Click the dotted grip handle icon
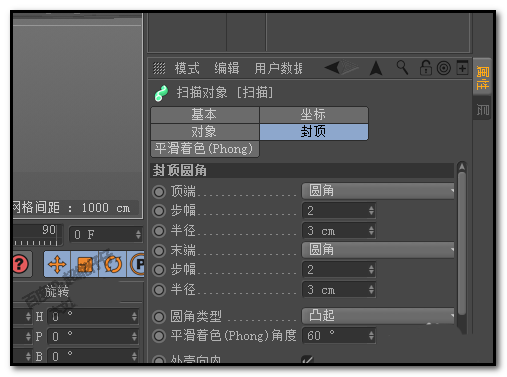The width and height of the screenshot is (507, 377). 159,68
